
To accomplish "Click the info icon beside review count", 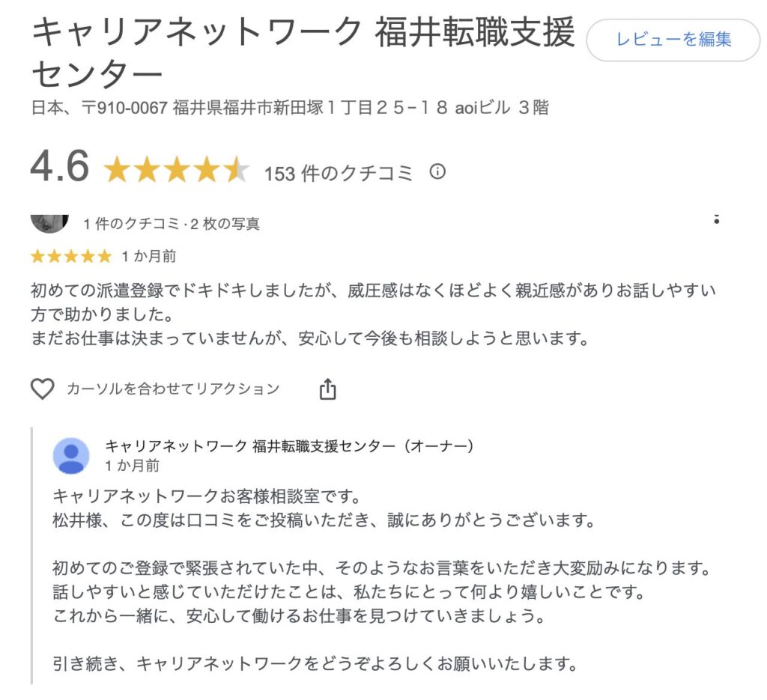I will (437, 172).
